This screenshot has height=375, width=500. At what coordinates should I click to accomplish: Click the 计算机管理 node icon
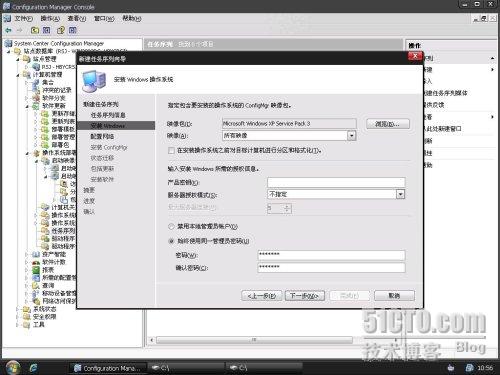[x=27, y=75]
